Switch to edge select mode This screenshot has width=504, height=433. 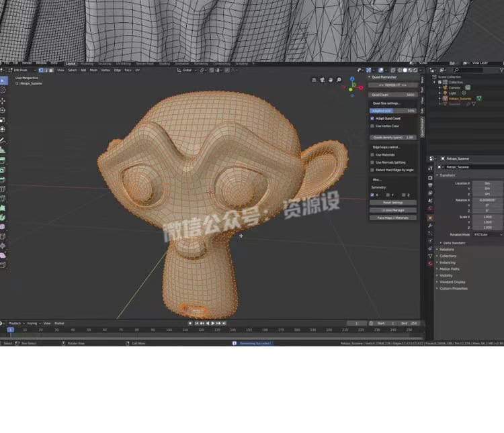(46, 70)
